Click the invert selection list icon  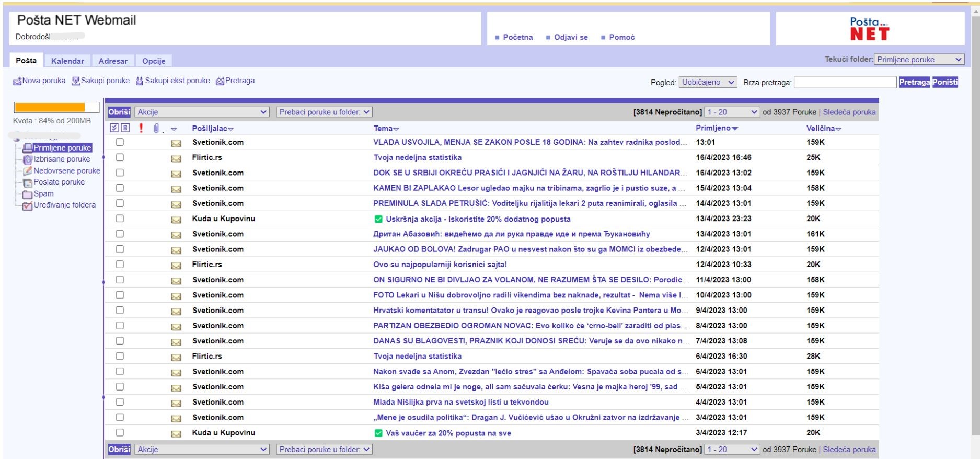pos(125,128)
